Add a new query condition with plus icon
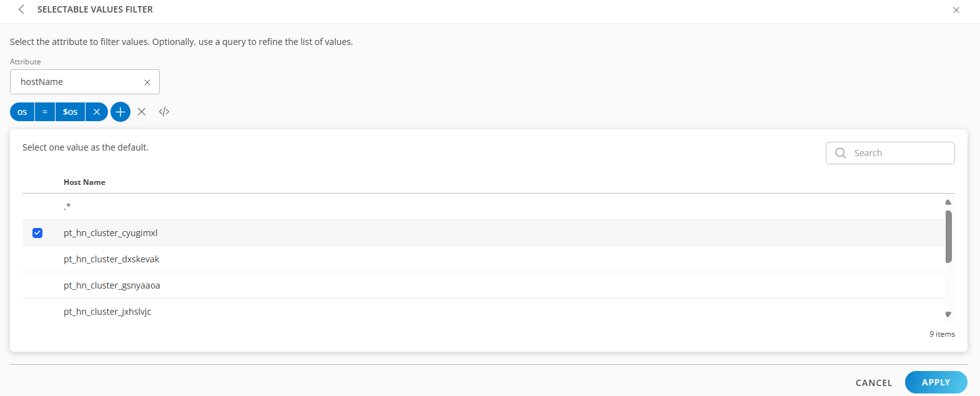The height and width of the screenshot is (396, 980). point(120,112)
